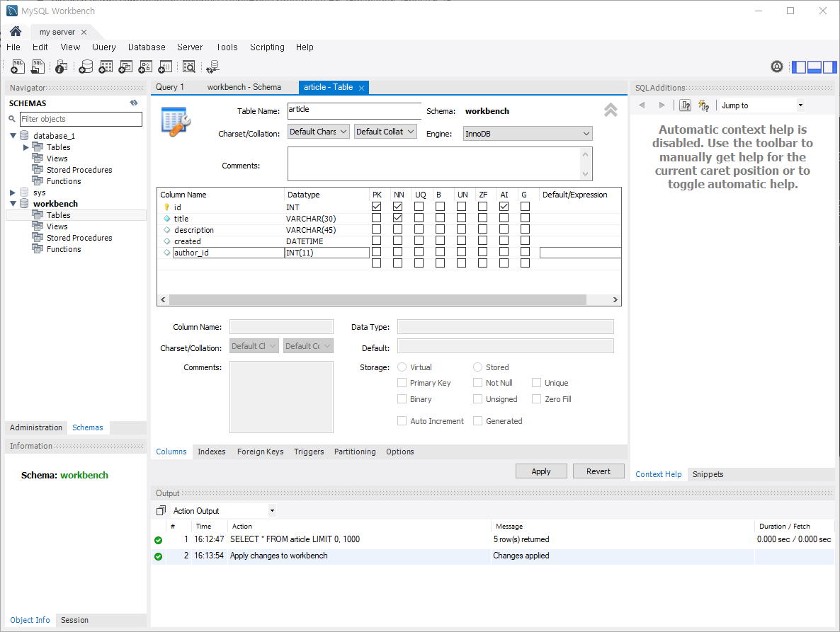The width and height of the screenshot is (840, 632).
Task: Toggle PK checkbox for id column
Action: coord(377,207)
